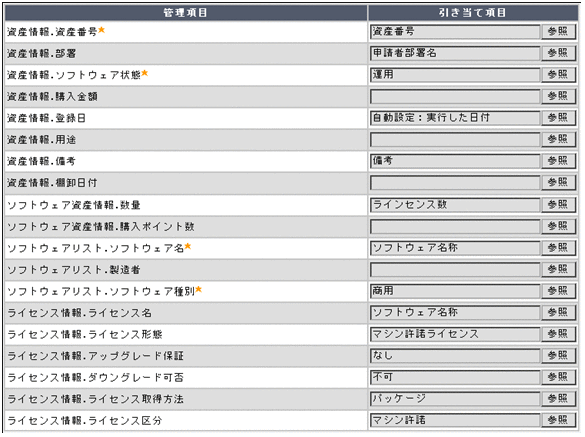Click 参照 for ライセンス情報.ダウングレード可否
This screenshot has height=437, width=585.
(x=558, y=378)
